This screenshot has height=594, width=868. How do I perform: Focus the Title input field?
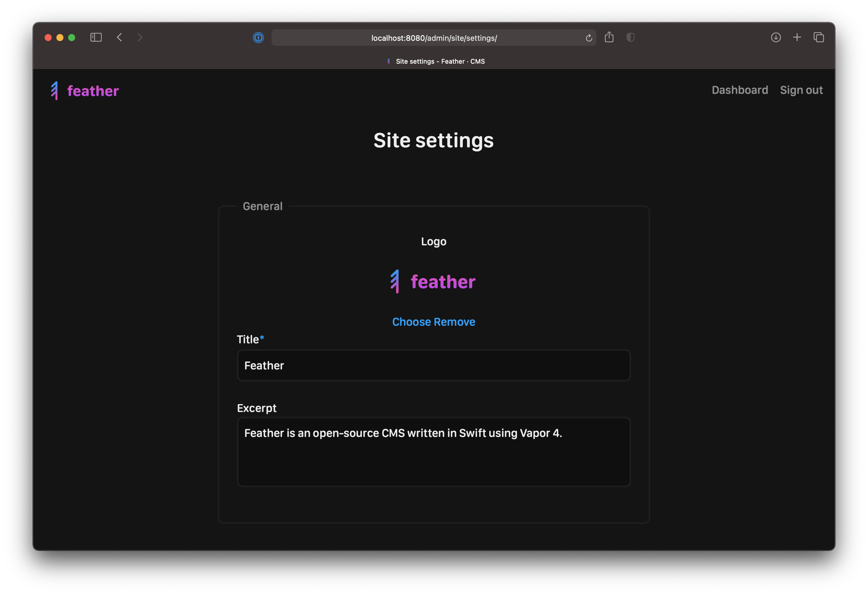434,365
